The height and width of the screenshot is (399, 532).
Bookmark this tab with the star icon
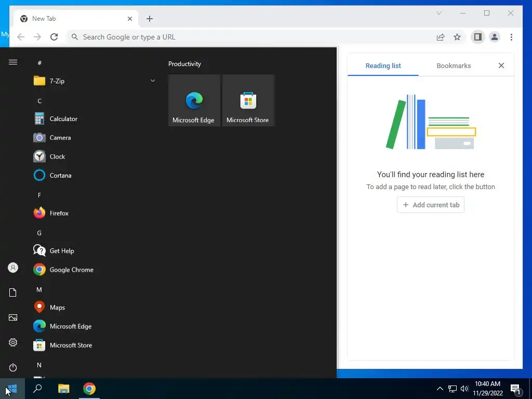coord(457,37)
